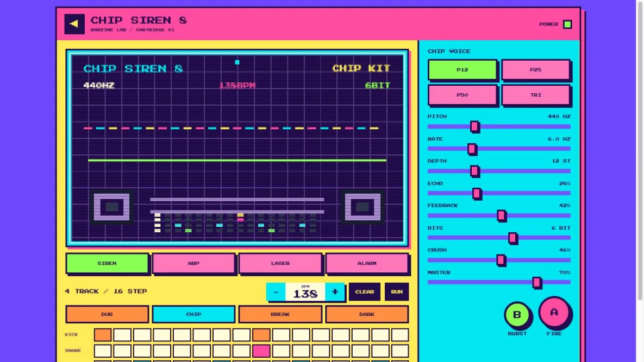
Task: Click the CHIP KIT label on the display
Action: click(361, 68)
